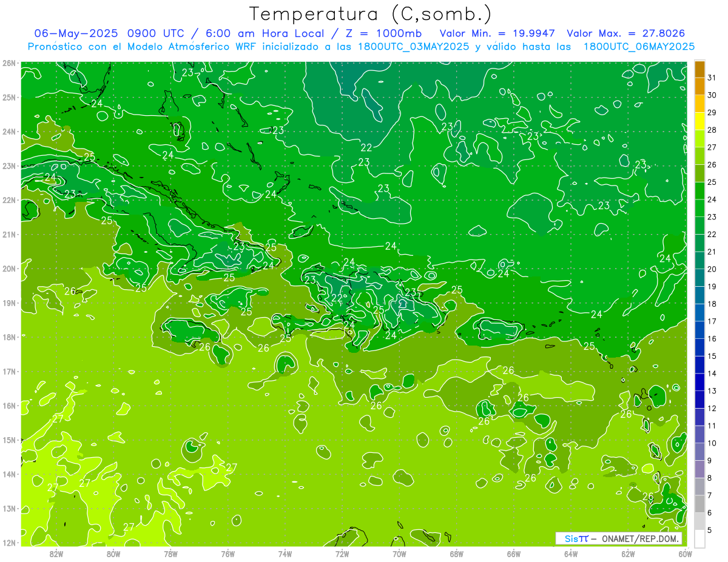Click the 'Temperatura (C,somb.)' title
The width and height of the screenshot is (728, 562).
click(371, 14)
